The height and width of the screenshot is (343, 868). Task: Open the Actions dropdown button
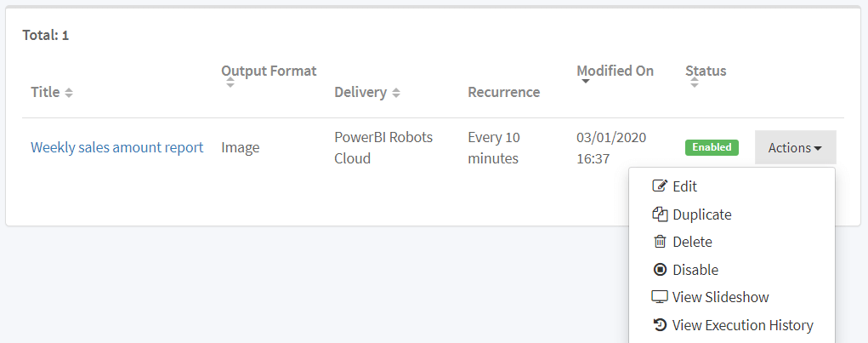coord(795,147)
